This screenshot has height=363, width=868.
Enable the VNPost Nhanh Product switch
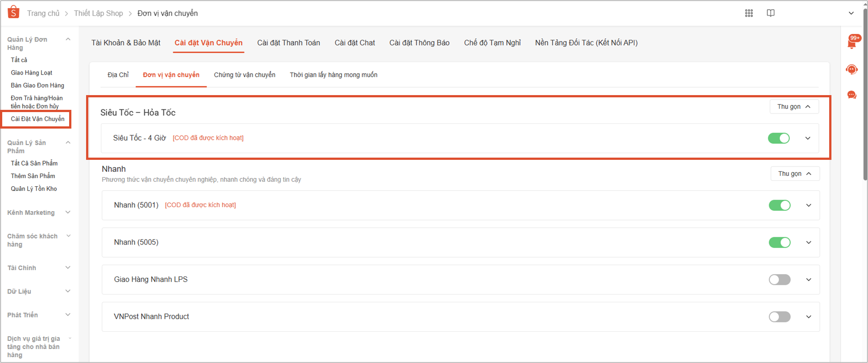coord(779,317)
